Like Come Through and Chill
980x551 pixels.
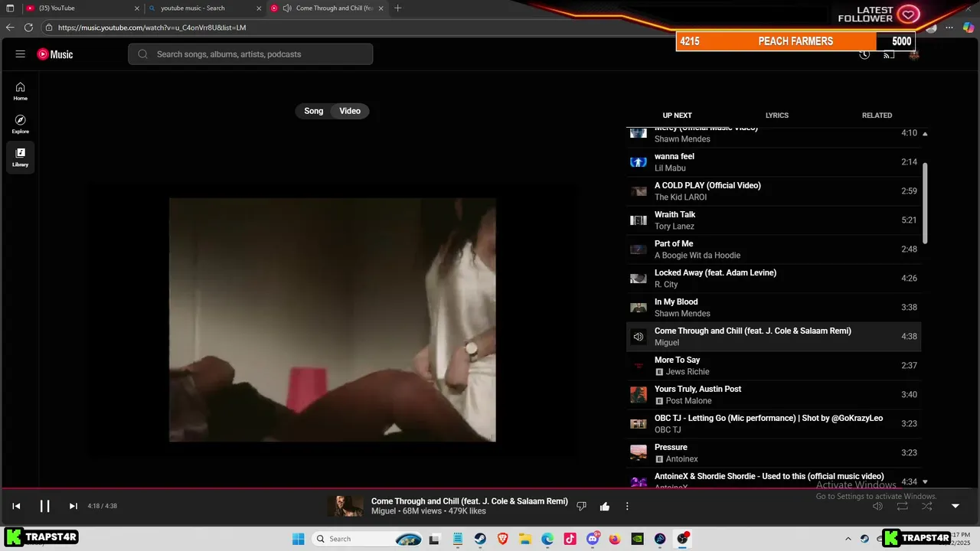tap(605, 506)
